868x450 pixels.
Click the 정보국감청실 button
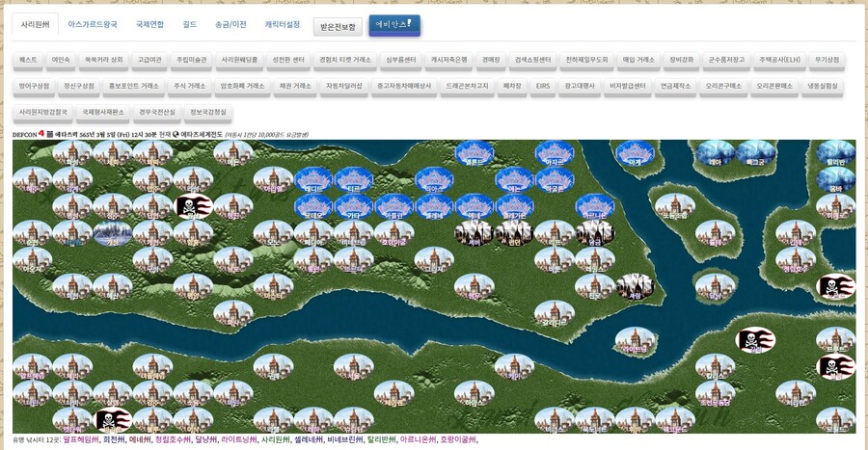[208, 112]
